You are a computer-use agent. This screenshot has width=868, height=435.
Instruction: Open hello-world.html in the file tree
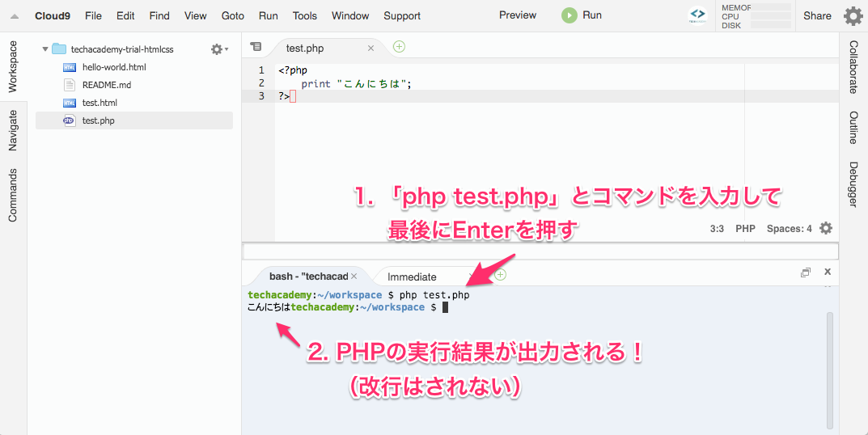point(114,67)
